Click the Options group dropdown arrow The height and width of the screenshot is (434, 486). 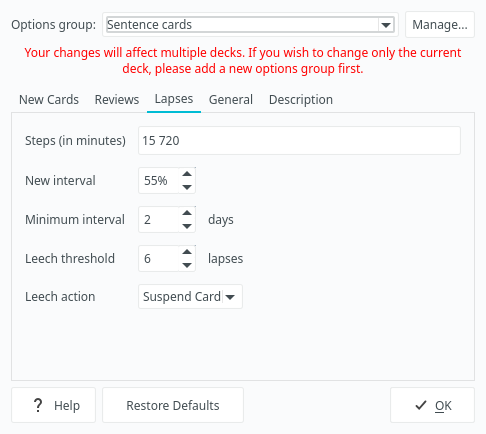tap(386, 25)
